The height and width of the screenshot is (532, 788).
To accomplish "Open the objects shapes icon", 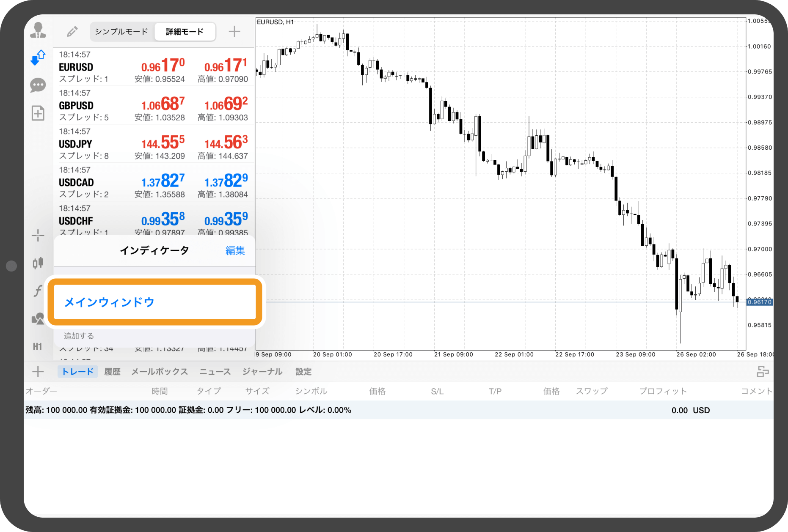I will click(x=38, y=318).
